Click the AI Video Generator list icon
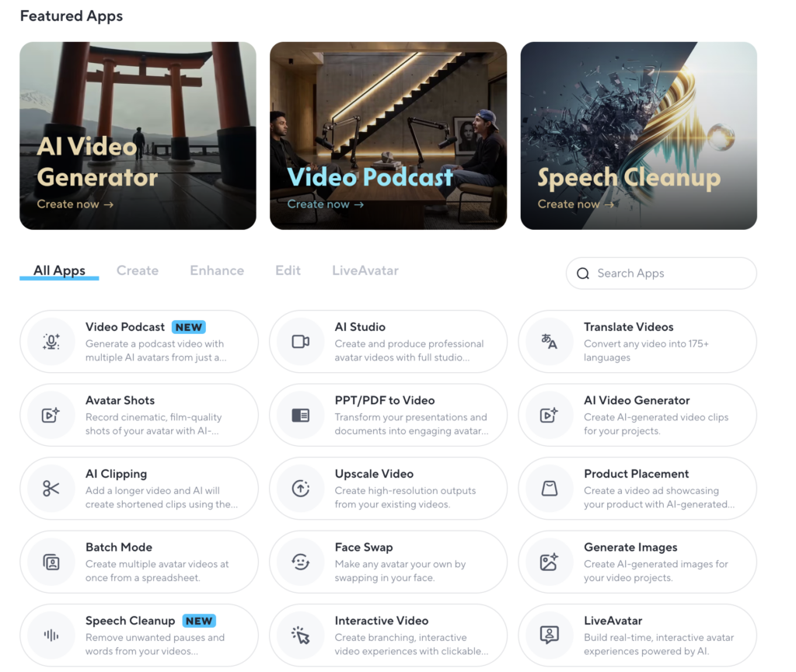Viewport: 796px width, 672px height. (x=549, y=415)
